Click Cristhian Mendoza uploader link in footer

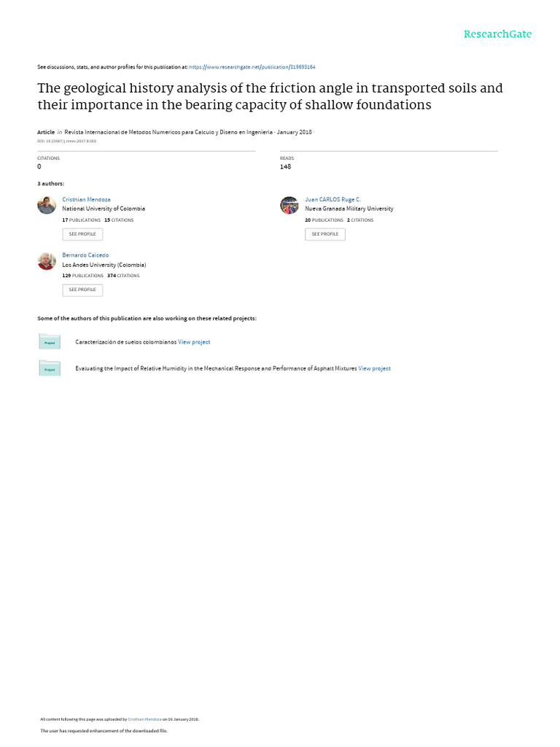[x=144, y=719]
